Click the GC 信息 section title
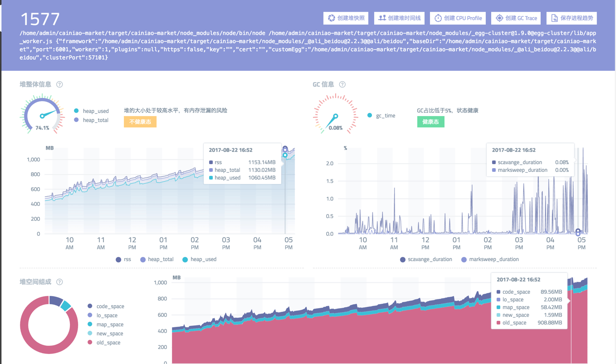Viewport: 616px width, 364px height. click(x=323, y=84)
